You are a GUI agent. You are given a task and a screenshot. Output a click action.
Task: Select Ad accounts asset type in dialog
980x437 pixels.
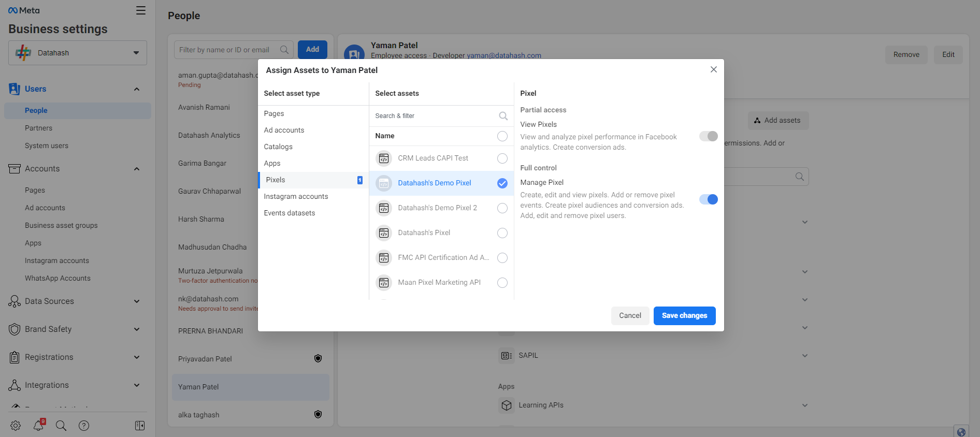coord(313,130)
